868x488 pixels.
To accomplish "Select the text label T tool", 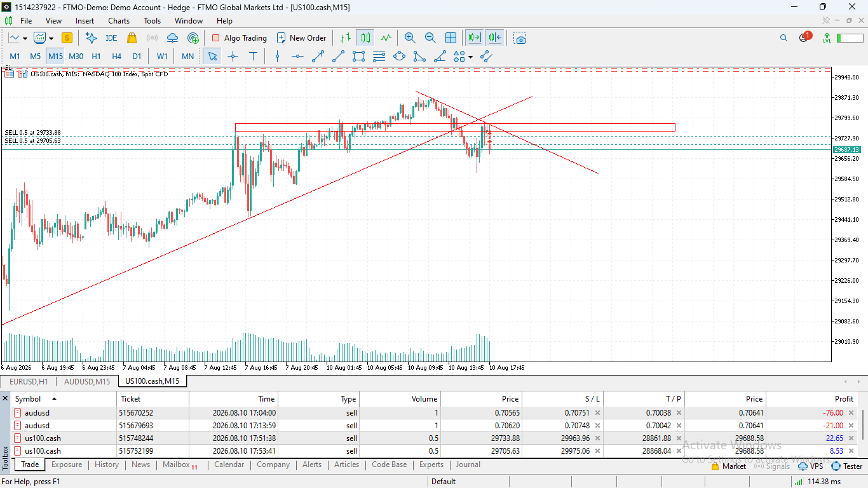I will (253, 57).
